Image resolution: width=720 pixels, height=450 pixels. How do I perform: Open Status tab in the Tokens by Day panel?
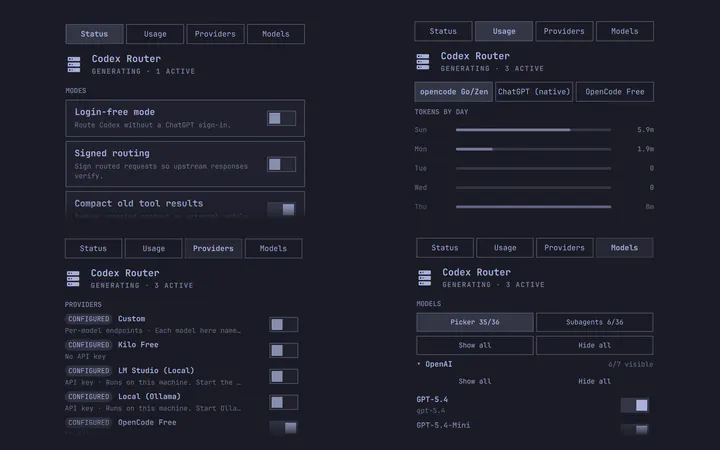click(x=443, y=31)
